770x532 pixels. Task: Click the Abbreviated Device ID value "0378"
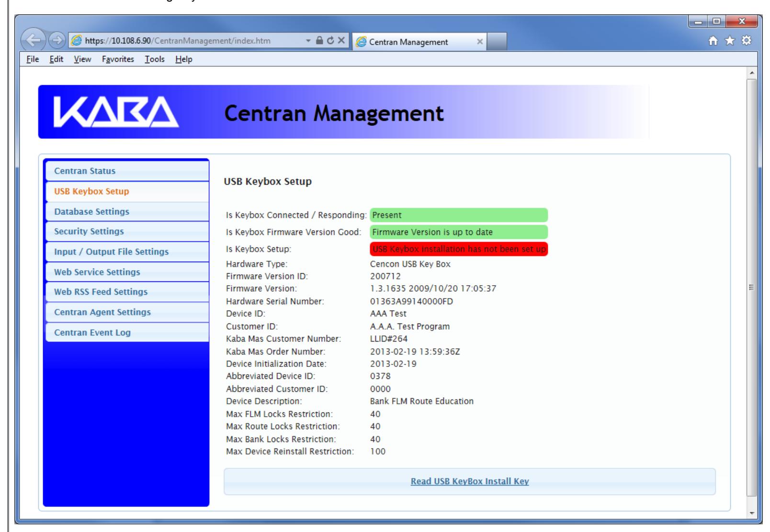click(380, 377)
